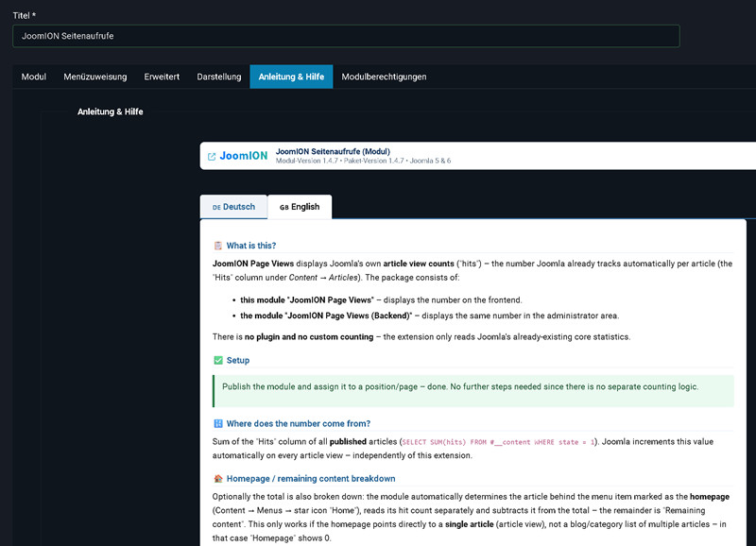Viewport: 756px width, 546px height.
Task: Click the Homepage / remaining content breakdown heading
Action: click(x=311, y=479)
